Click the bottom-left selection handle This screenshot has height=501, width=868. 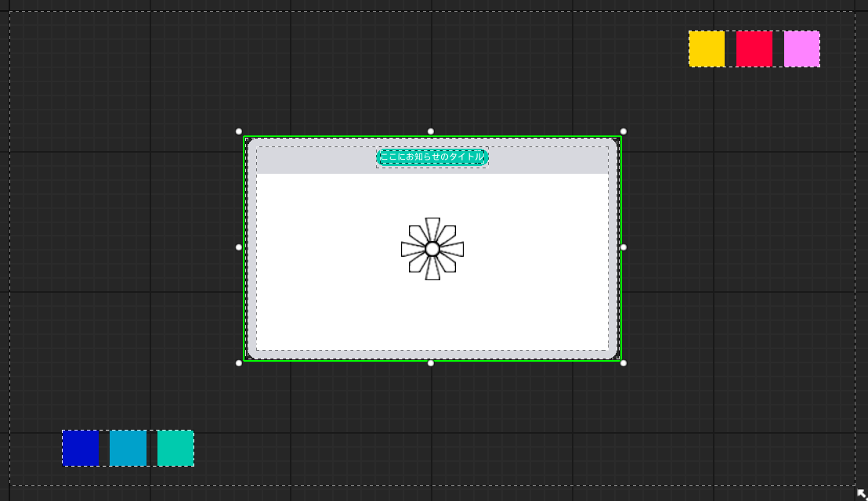click(239, 363)
